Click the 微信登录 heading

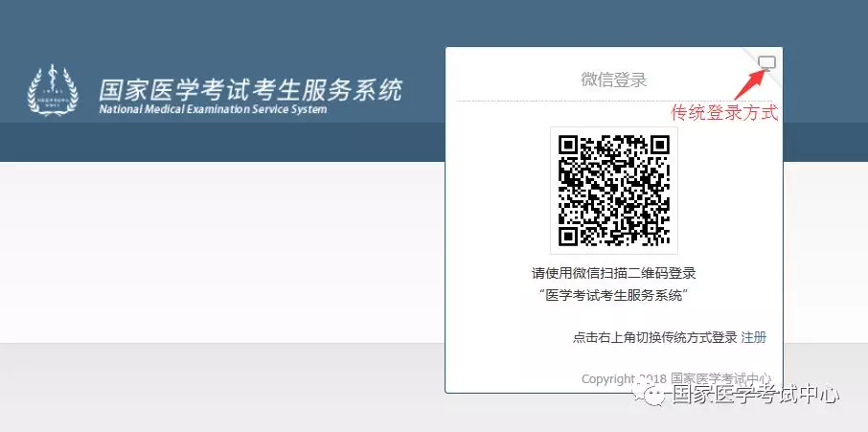pos(614,80)
